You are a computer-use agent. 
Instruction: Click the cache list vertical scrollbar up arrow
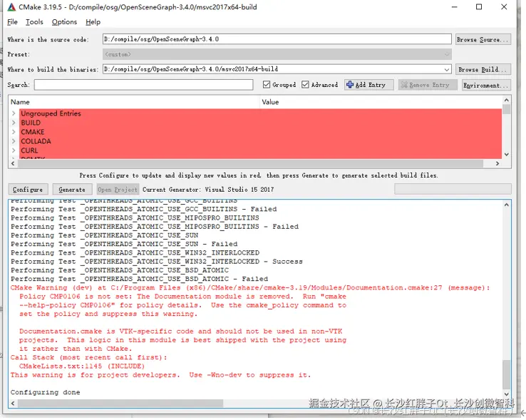[x=507, y=100]
